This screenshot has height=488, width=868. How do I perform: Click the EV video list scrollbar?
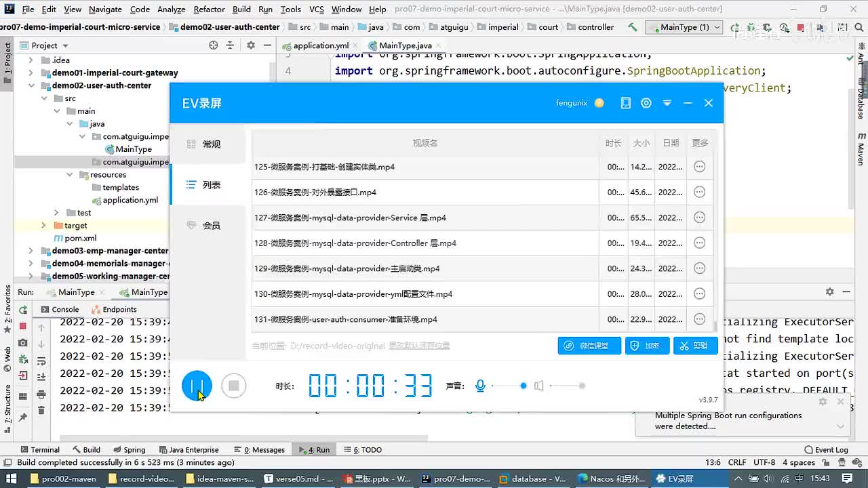[x=715, y=326]
